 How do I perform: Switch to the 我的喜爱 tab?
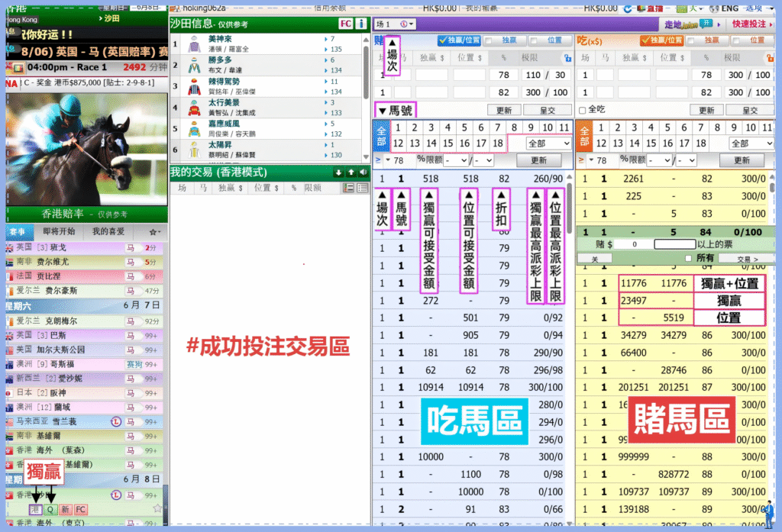coord(108,232)
